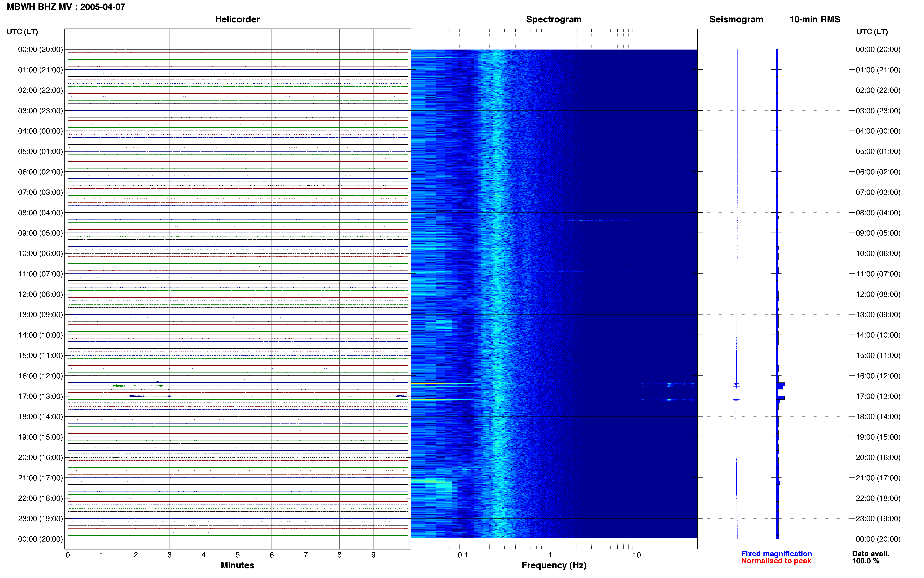Click the 1 tick label on the frequency axis

tap(550, 555)
